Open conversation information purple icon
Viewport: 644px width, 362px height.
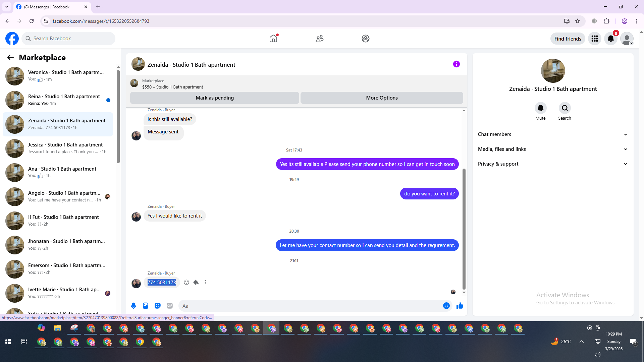(x=457, y=64)
